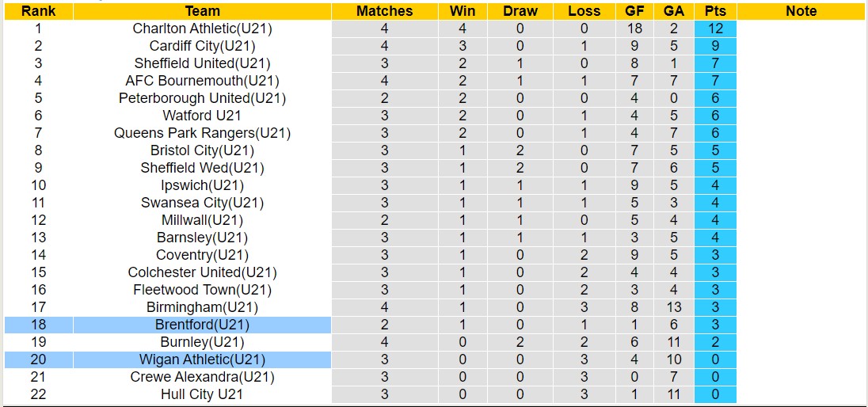
Task: Select the Matches column header
Action: (384, 11)
